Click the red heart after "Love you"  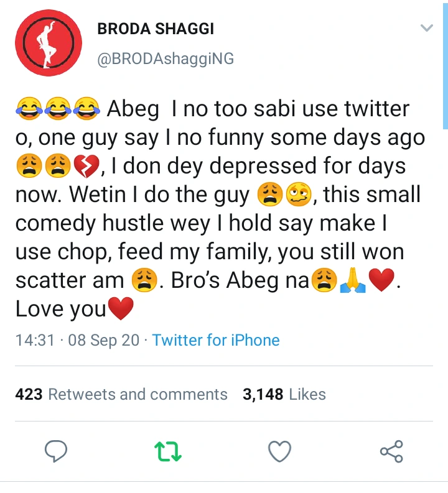point(121,310)
